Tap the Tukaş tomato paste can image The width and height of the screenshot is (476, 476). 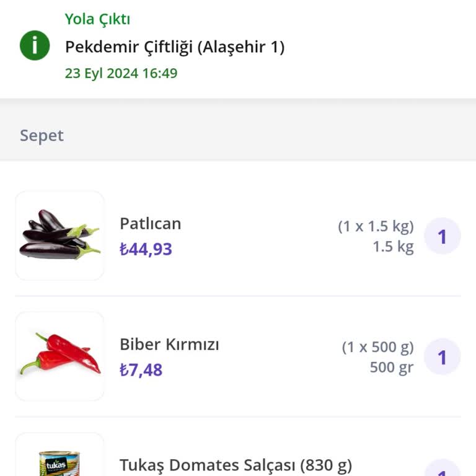[59, 454]
